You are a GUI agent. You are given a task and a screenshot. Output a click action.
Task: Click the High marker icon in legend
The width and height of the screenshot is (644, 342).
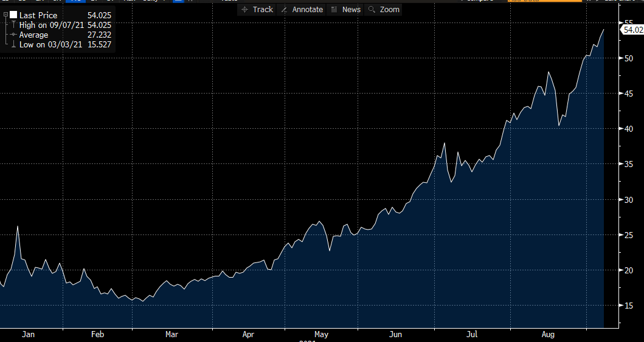click(x=13, y=25)
